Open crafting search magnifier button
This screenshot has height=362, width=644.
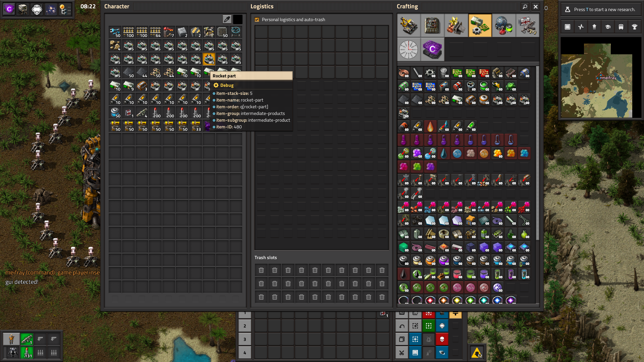point(525,6)
